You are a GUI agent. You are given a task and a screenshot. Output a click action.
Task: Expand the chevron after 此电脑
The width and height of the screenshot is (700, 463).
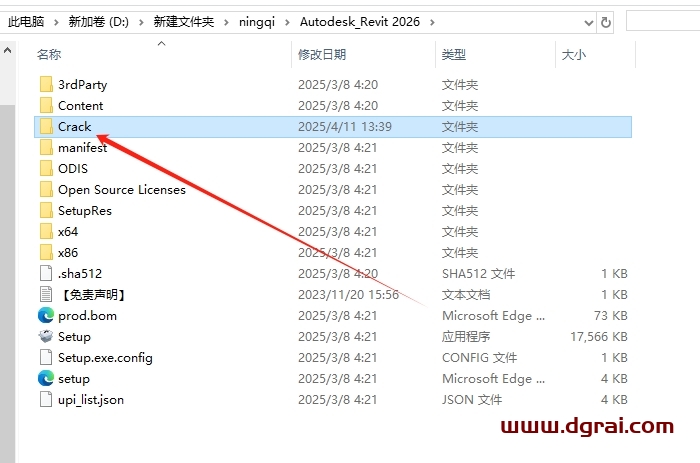pos(56,22)
